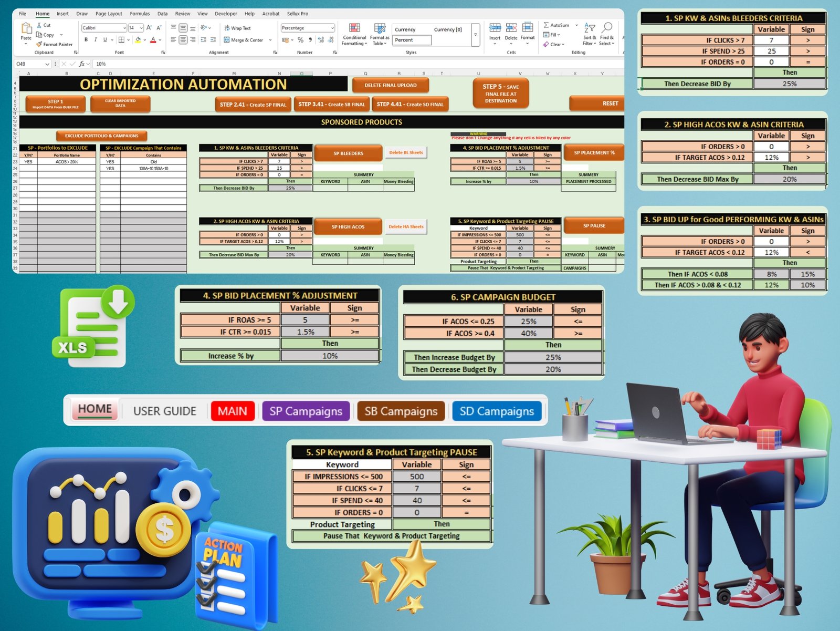Toggle middle vertical alignment
Viewport: 840px width, 631px height.
183,28
